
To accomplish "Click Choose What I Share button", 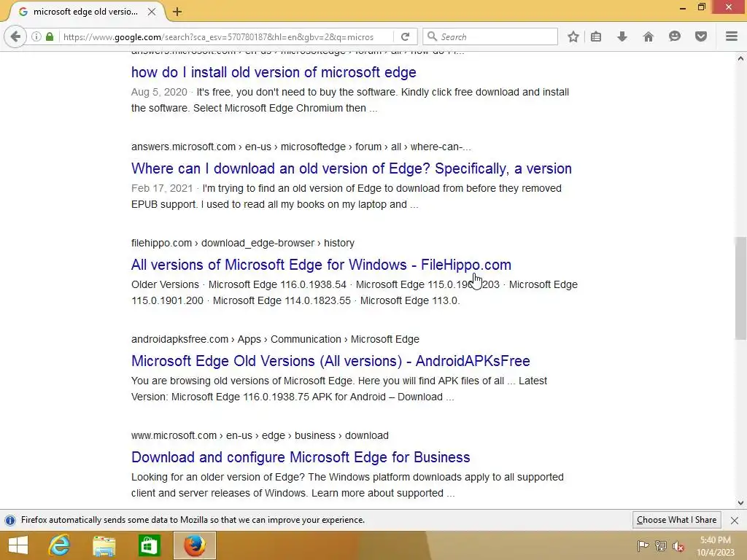I will point(676,520).
